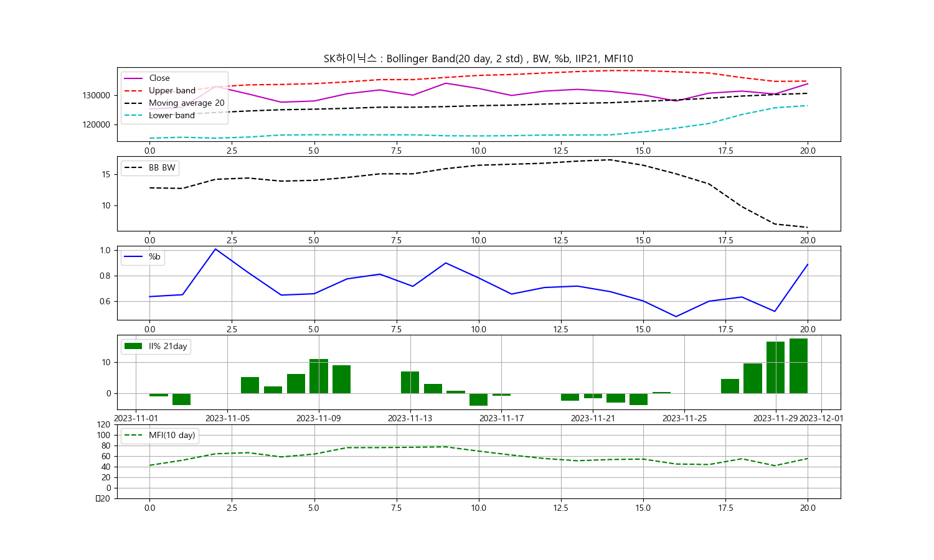Click the "2023-11-05" date label
Screen dimensions: 934x560
point(227,419)
